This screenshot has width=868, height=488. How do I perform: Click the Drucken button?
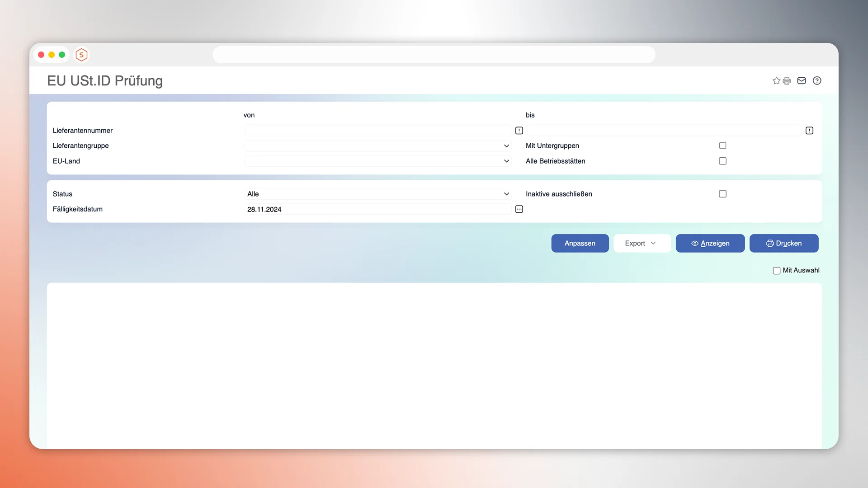coord(783,243)
